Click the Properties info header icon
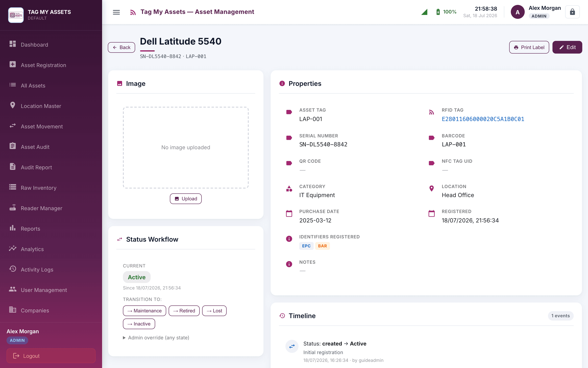The width and height of the screenshot is (588, 368). [282, 83]
